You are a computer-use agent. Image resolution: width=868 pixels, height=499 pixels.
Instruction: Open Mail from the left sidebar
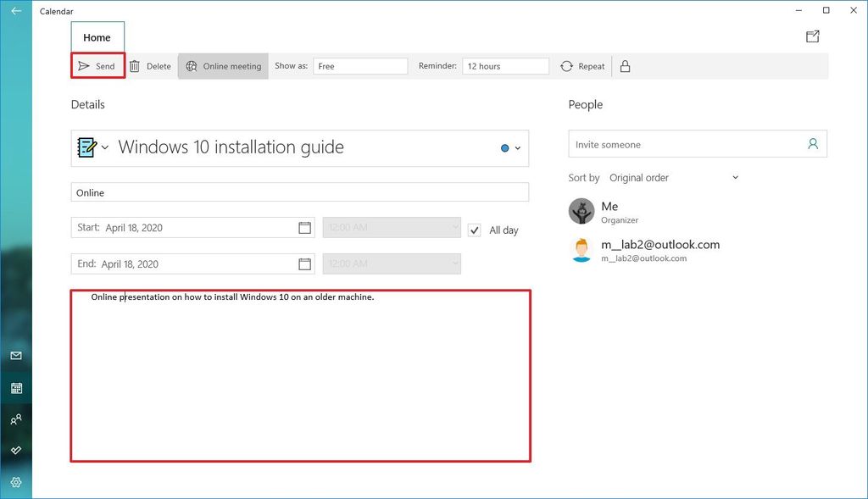point(15,356)
